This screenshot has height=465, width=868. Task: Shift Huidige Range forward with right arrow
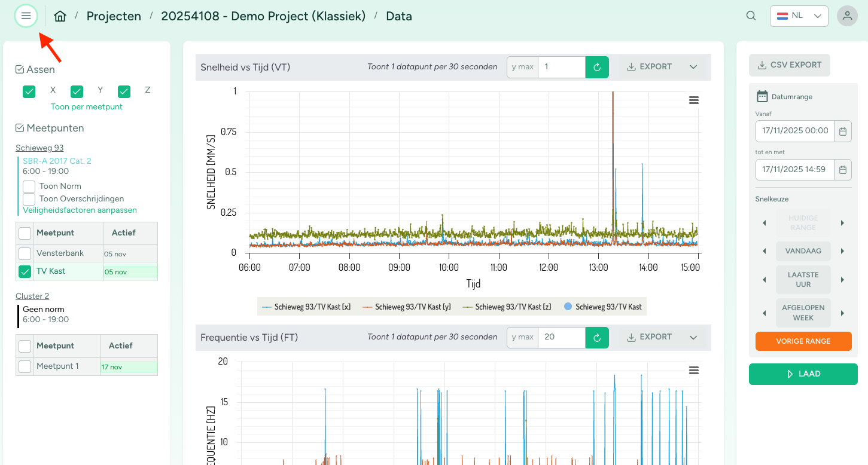[x=842, y=223]
